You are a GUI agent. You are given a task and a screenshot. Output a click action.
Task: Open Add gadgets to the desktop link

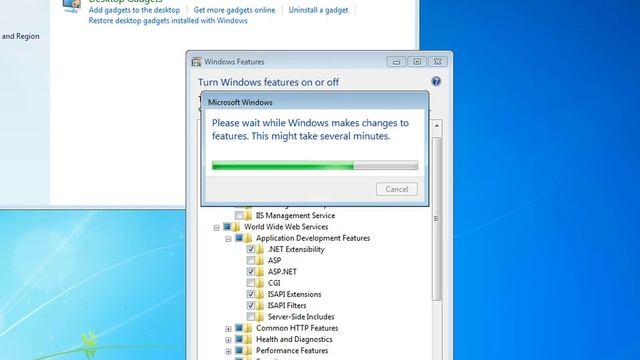click(134, 10)
